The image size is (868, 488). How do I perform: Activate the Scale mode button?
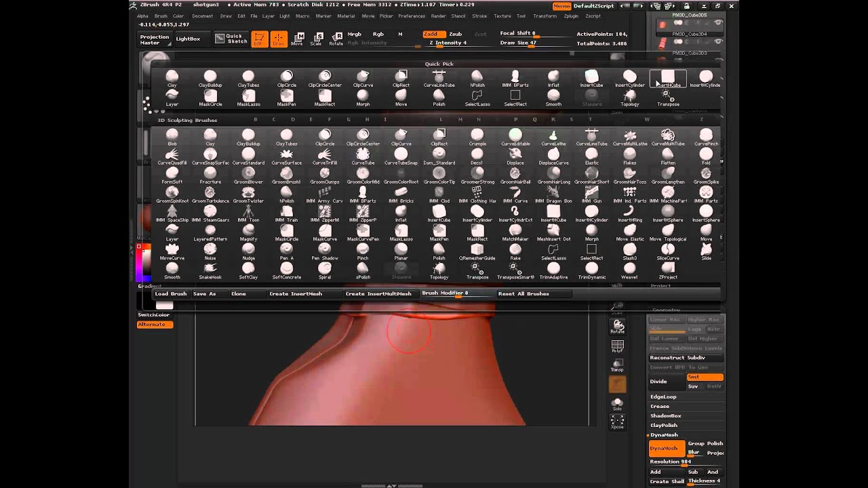pos(316,39)
